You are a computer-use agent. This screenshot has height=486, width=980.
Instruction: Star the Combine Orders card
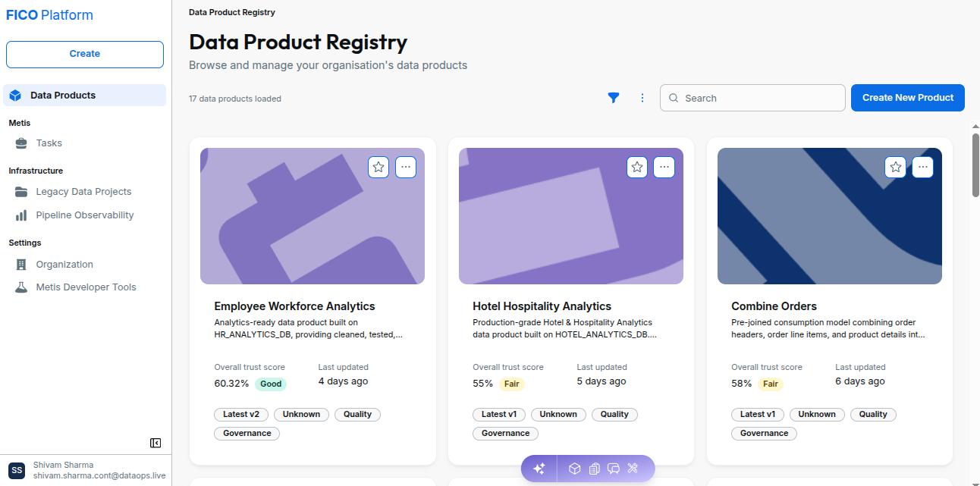click(x=896, y=167)
